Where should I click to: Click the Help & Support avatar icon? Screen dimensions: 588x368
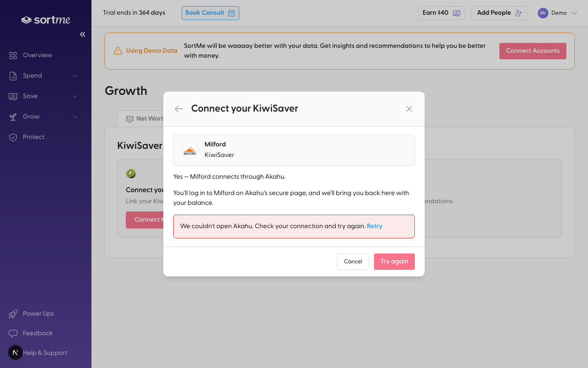coord(16,352)
